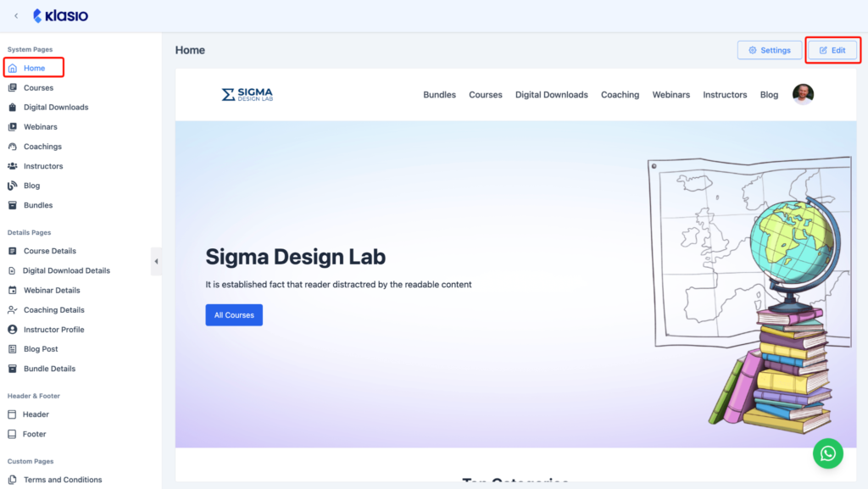
Task: Open Courses in the site navigation
Action: 486,95
